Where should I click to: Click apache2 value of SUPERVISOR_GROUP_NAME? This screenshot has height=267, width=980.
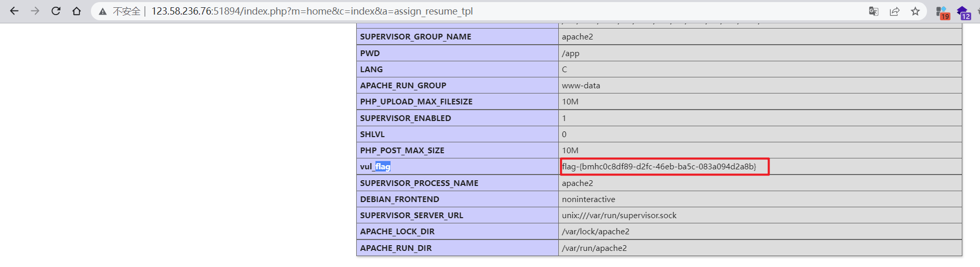(577, 36)
